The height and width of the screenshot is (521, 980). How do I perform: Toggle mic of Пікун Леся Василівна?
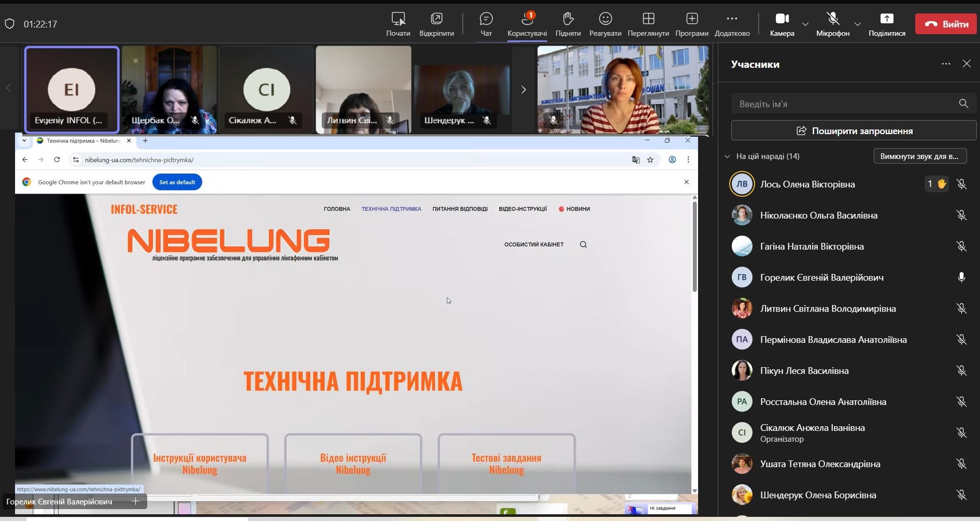point(961,370)
